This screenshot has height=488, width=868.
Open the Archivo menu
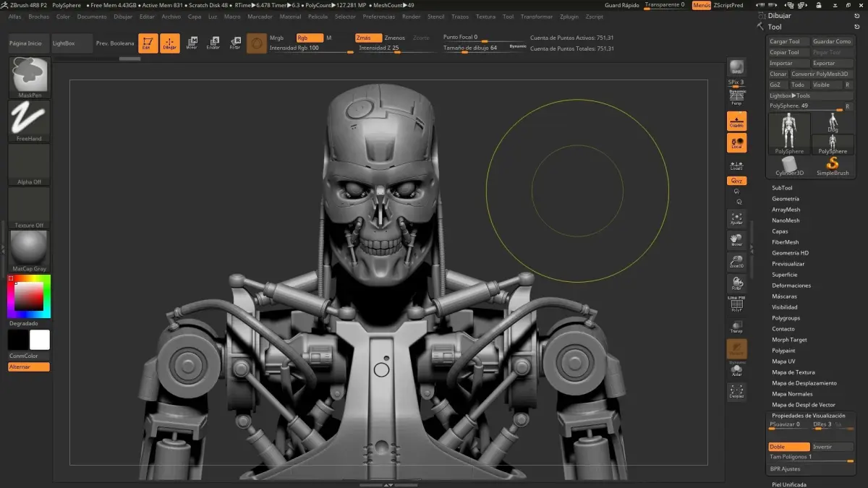pyautogui.click(x=171, y=16)
